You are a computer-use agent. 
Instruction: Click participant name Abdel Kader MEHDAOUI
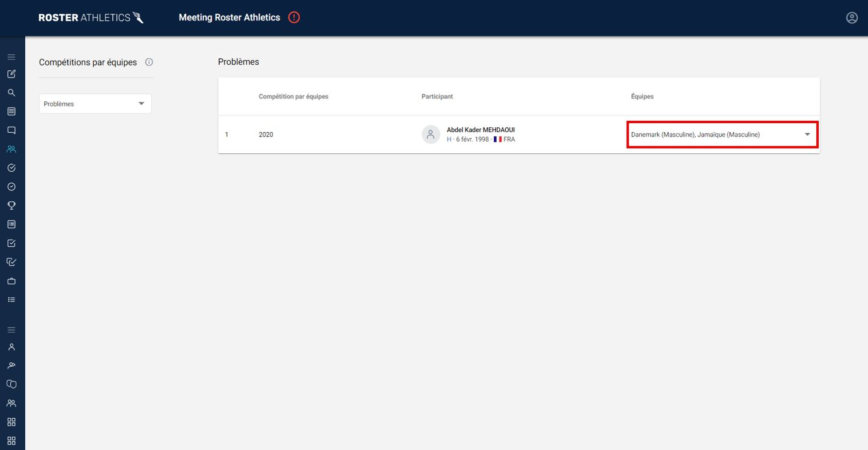click(481, 130)
